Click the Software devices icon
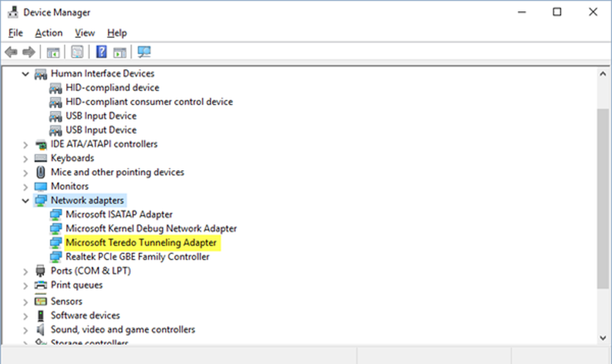Screen dimensions: 612x364 [40, 316]
